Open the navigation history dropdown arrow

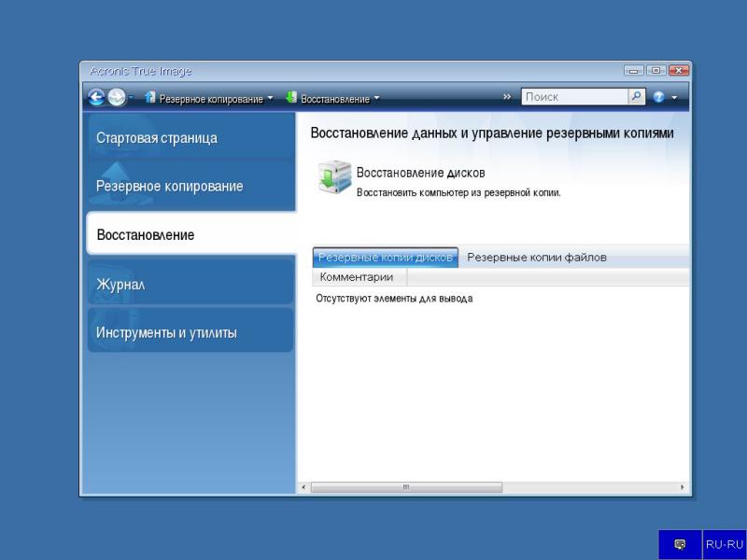[132, 98]
